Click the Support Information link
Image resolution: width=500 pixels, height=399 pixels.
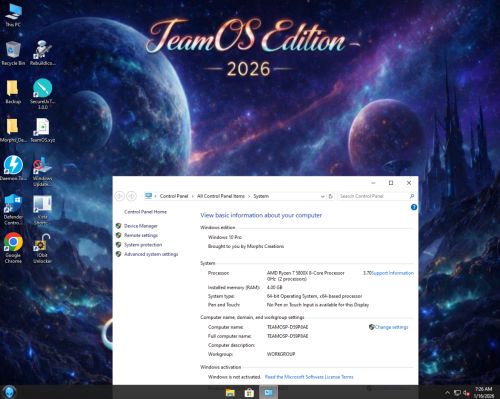click(392, 273)
